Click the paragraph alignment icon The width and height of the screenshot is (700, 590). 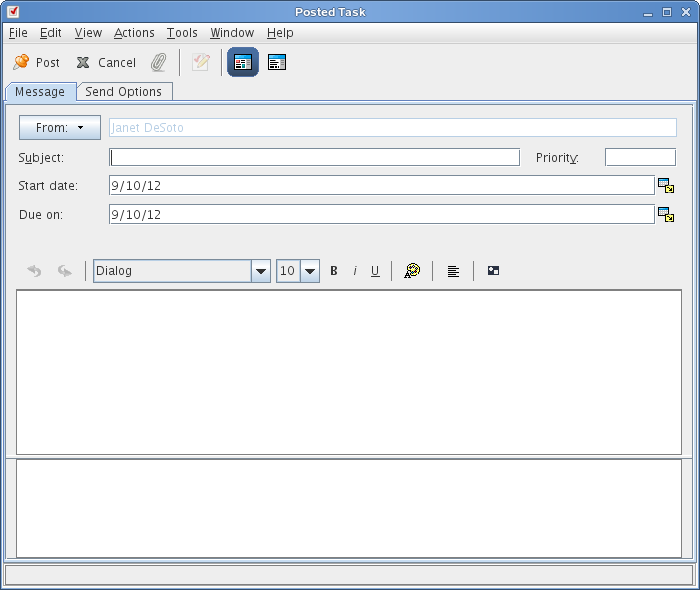coord(453,271)
